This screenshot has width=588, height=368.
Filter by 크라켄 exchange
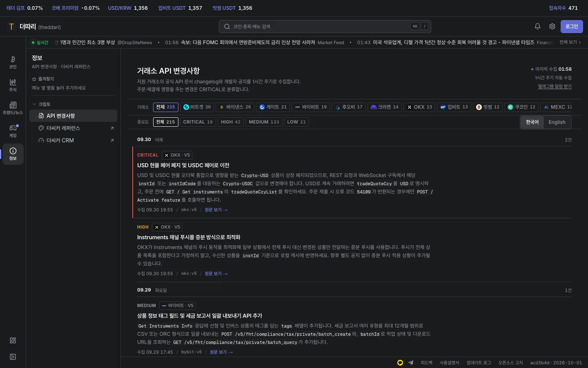tap(385, 107)
